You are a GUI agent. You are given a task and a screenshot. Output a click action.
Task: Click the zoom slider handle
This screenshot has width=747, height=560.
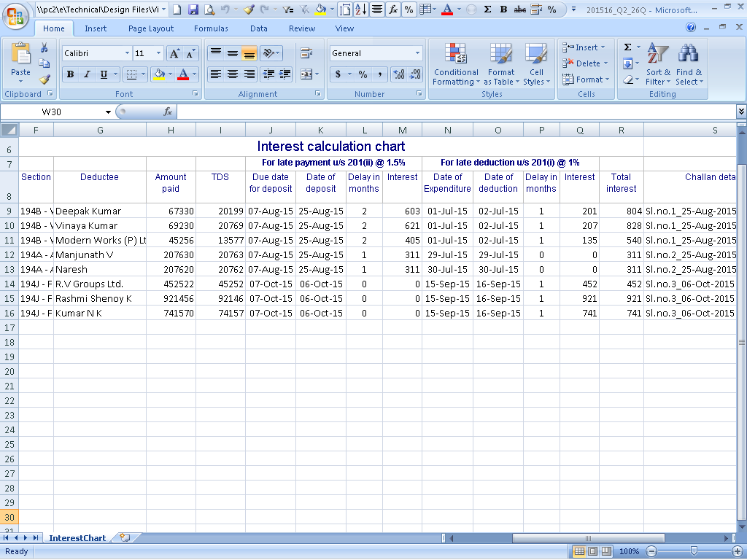(694, 551)
